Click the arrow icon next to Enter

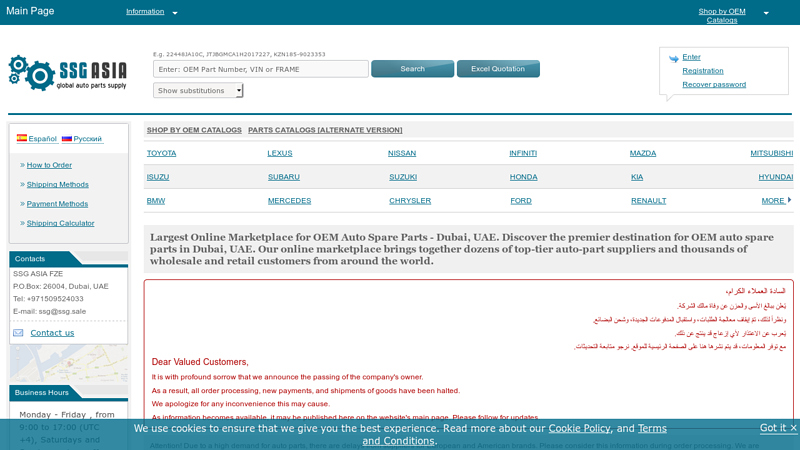pyautogui.click(x=674, y=58)
